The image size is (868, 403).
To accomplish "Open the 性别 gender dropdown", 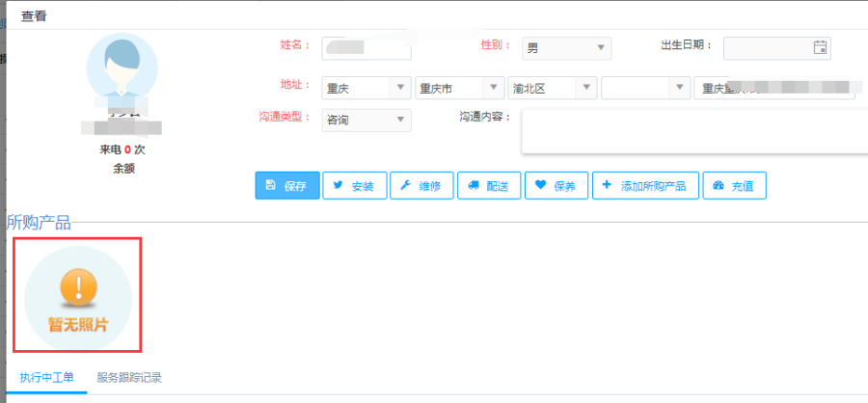I will coord(566,48).
